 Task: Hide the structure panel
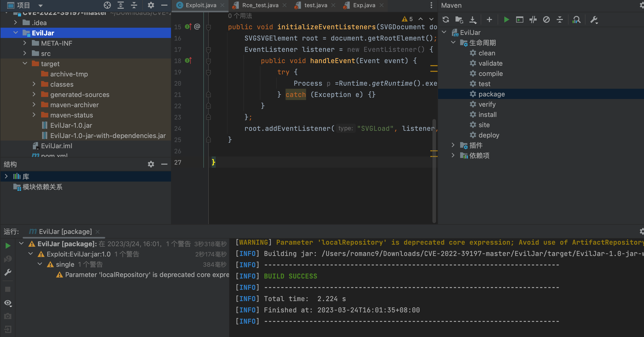(164, 164)
